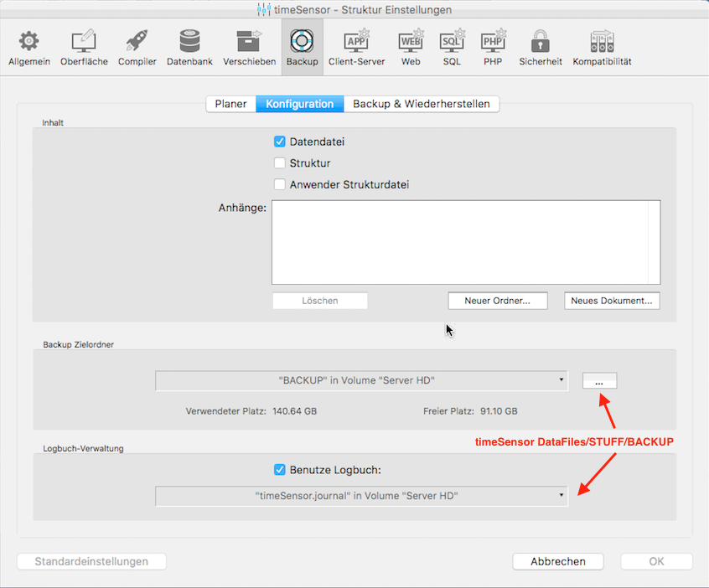Click the Logbuch-Verwaltung section label
The image size is (709, 588).
83,449
